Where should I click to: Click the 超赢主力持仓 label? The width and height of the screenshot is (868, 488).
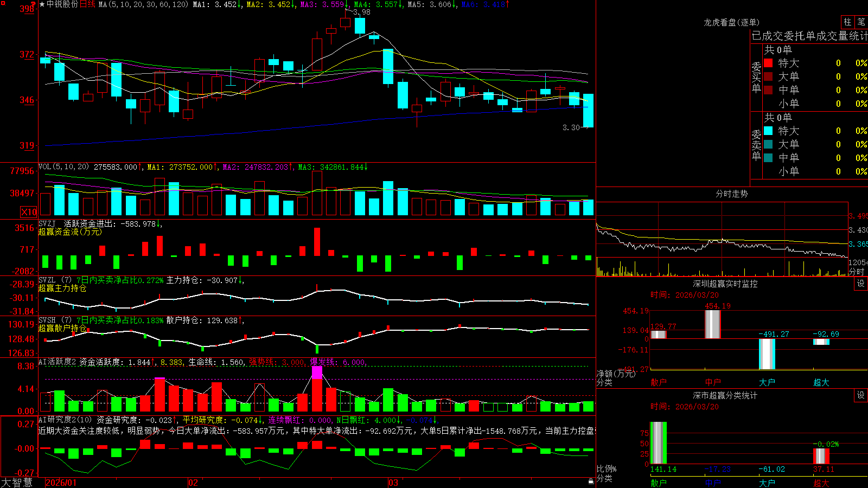62,288
